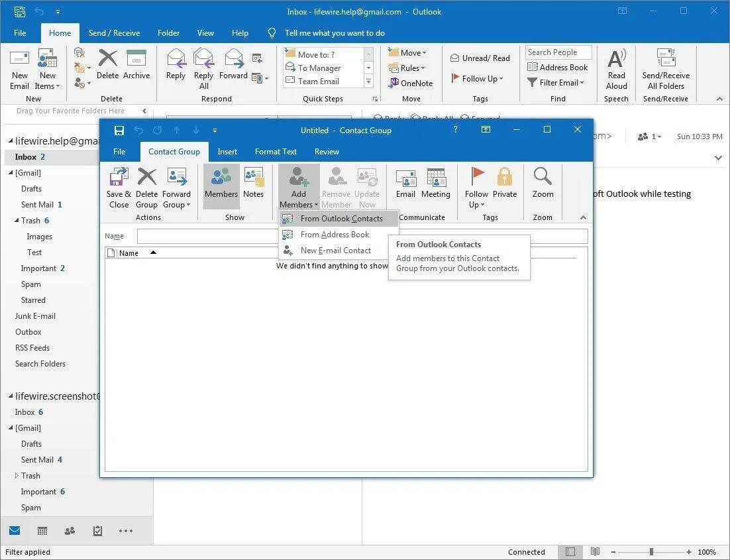Click Save & Close in Contact Group window
The image size is (730, 560).
119,188
